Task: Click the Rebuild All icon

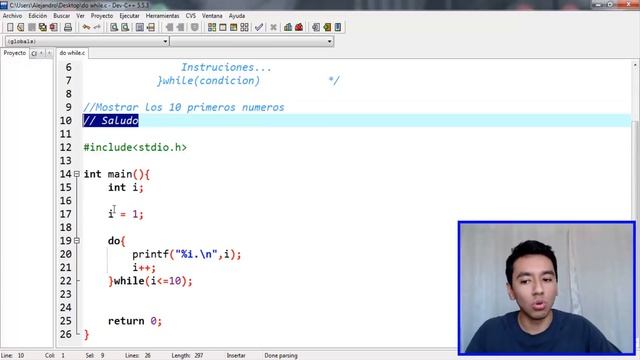Action: (244, 27)
